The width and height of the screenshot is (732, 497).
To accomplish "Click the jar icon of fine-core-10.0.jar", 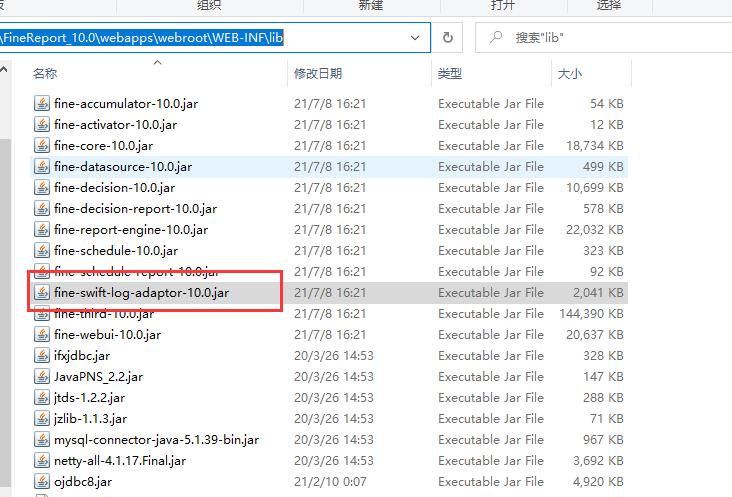I will [x=42, y=145].
